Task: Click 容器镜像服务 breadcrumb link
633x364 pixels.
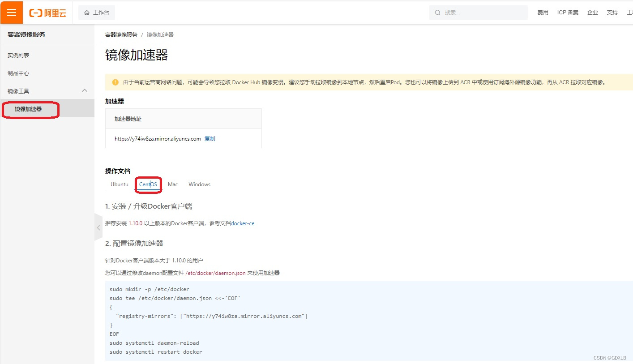Action: (x=121, y=35)
